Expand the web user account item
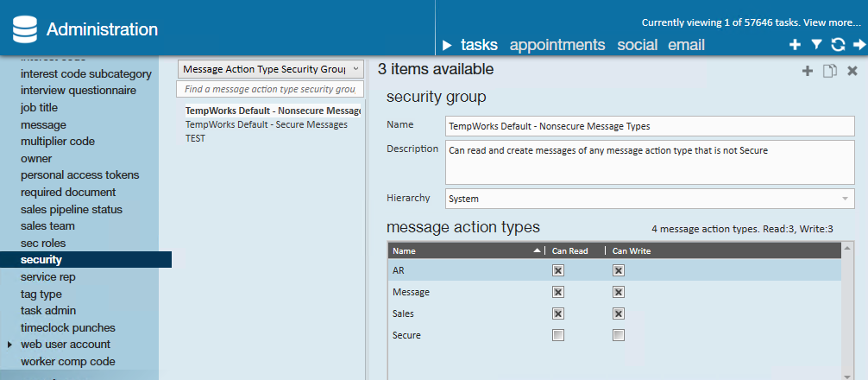 tap(9, 345)
